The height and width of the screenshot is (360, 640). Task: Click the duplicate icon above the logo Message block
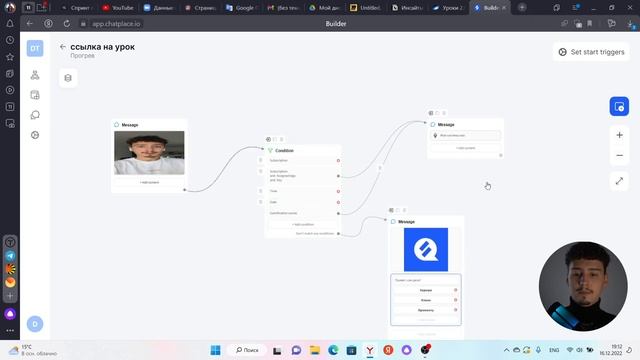(x=398, y=210)
